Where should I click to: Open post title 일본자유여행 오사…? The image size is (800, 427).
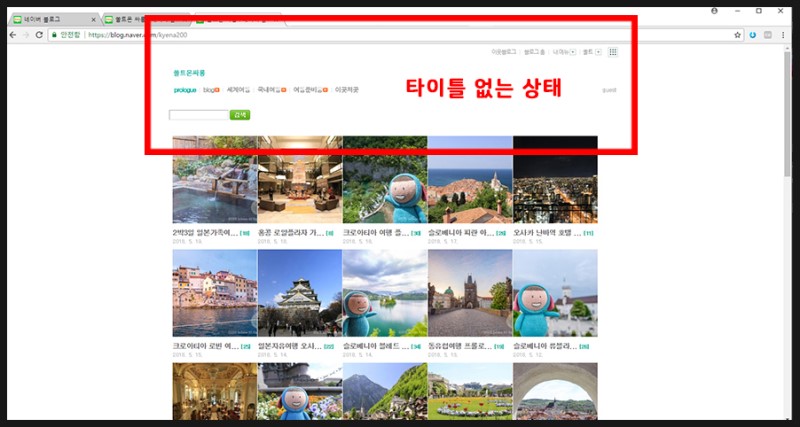coord(290,346)
